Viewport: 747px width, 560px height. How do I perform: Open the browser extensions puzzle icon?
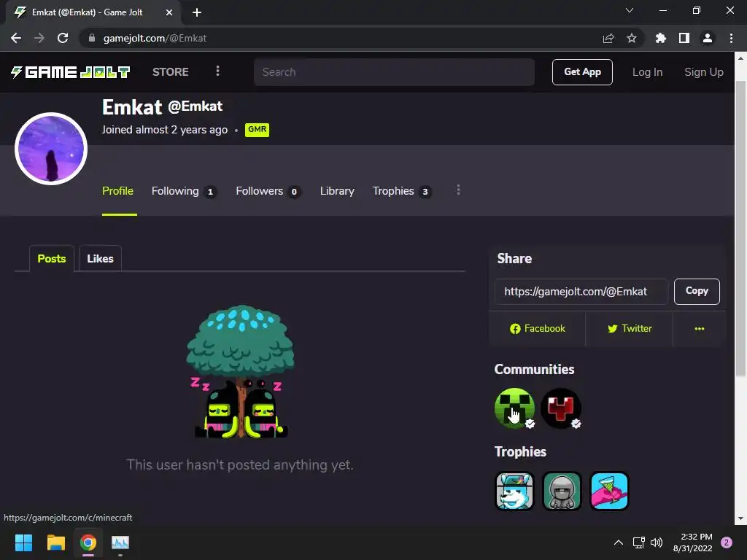coord(660,38)
